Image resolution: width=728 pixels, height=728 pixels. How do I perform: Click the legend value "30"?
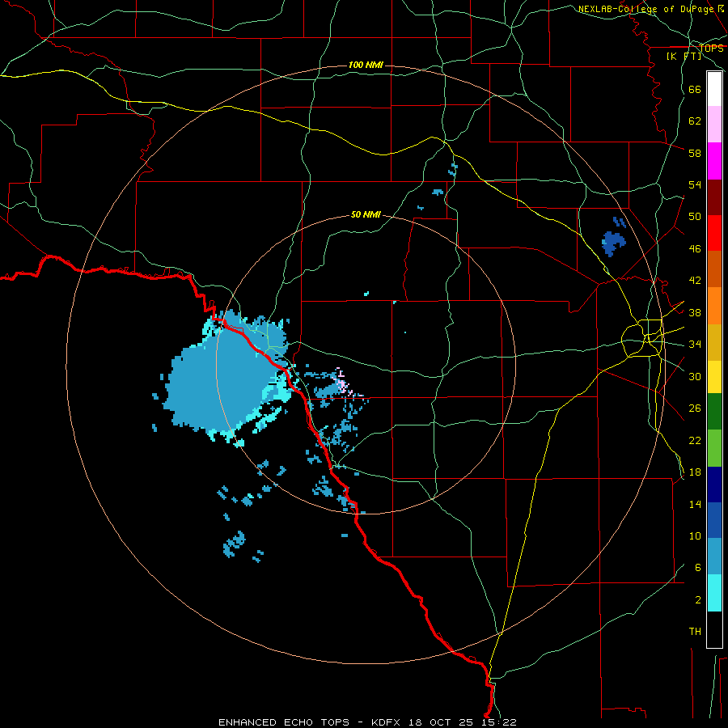point(695,376)
